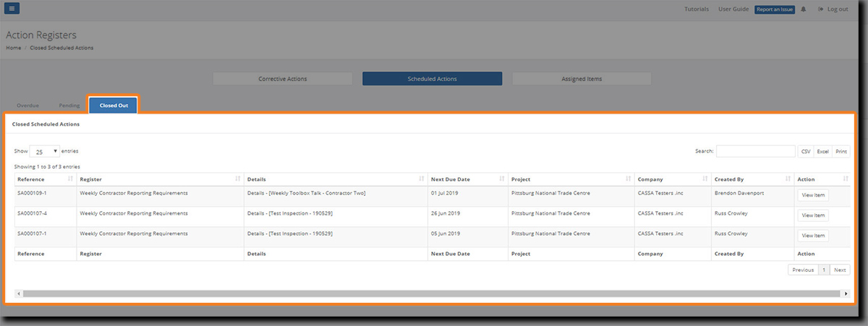View Item for SA000107-4

tap(813, 215)
